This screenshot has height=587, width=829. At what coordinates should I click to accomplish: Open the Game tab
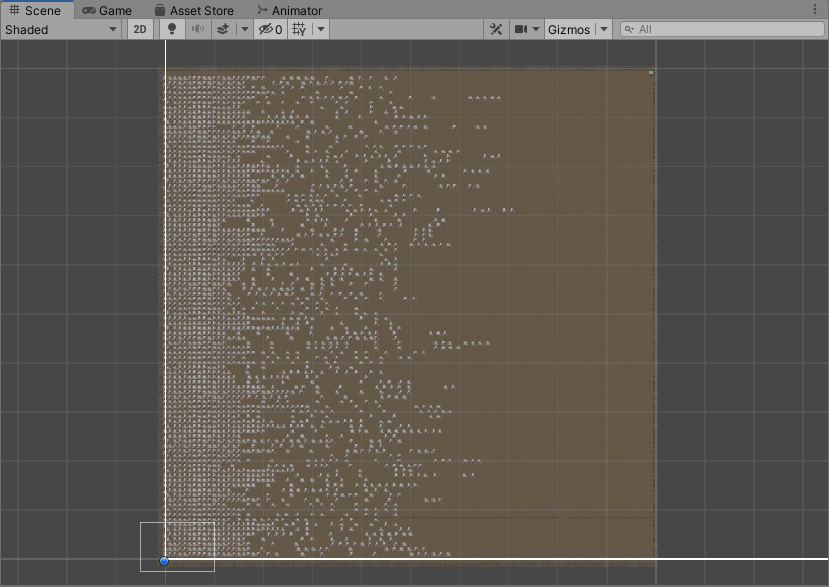[x=107, y=10]
